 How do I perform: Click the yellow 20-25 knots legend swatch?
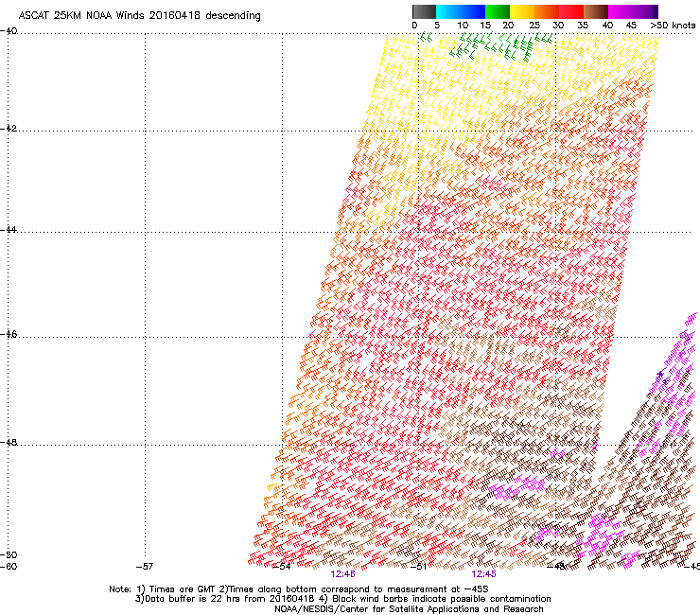[x=522, y=11]
